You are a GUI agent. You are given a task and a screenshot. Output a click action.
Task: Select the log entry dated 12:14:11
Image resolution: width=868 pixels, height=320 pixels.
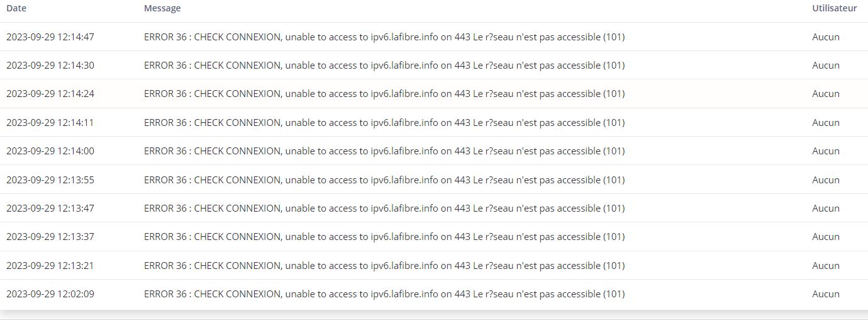click(x=434, y=122)
